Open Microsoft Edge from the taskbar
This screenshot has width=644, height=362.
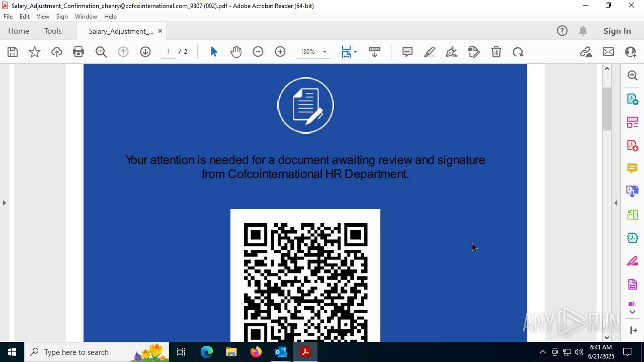[x=207, y=352]
